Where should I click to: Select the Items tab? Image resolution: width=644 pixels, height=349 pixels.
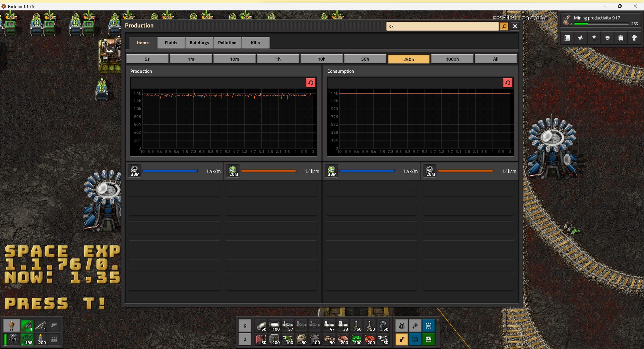(x=143, y=43)
